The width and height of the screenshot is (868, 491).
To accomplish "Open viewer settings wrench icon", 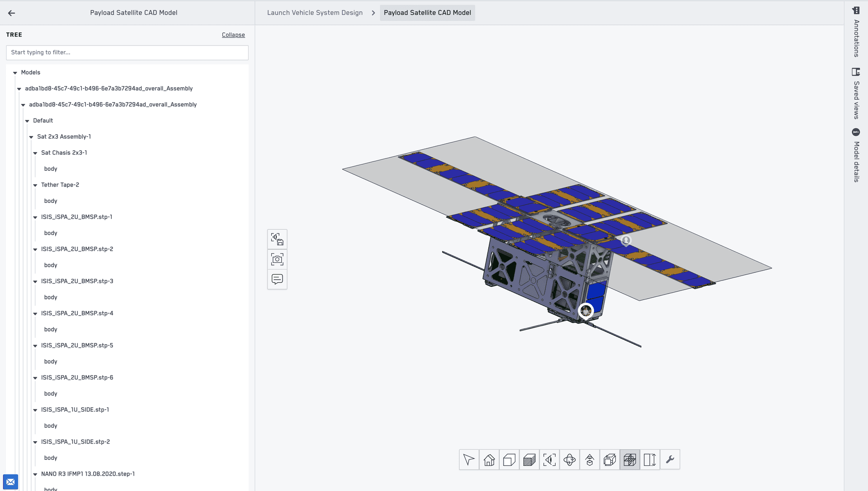I will tap(670, 460).
